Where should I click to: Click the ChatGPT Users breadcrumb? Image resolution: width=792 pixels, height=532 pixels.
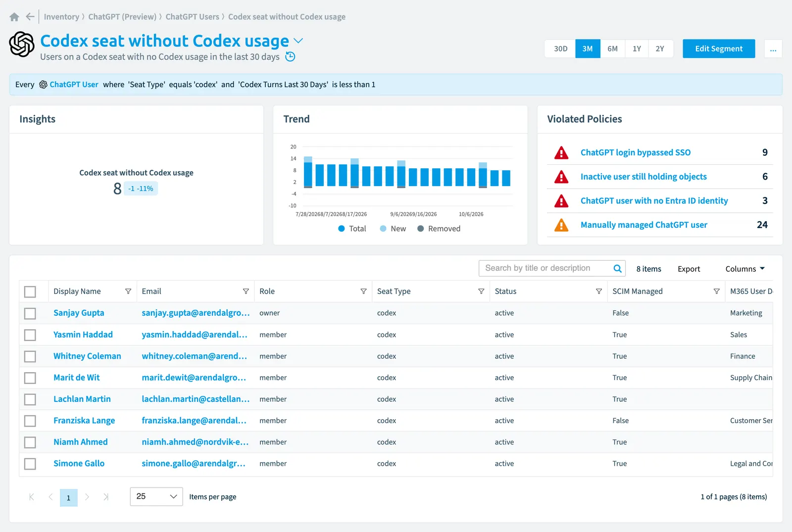pyautogui.click(x=193, y=17)
